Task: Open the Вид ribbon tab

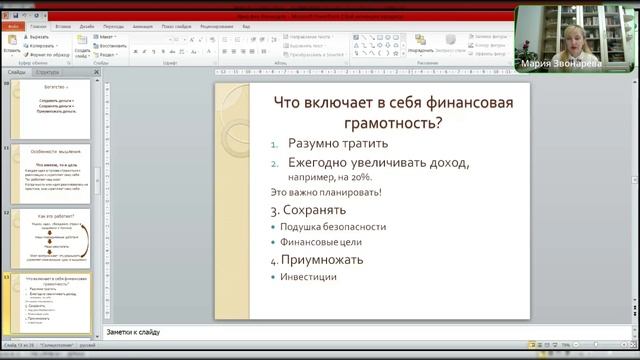Action: pyautogui.click(x=246, y=27)
